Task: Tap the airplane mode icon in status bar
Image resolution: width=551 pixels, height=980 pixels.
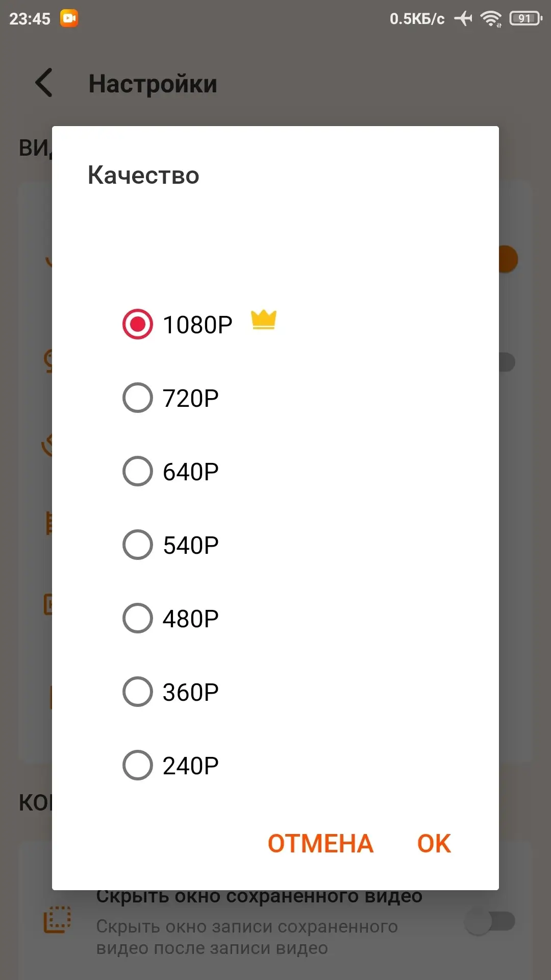Action: pos(463,19)
